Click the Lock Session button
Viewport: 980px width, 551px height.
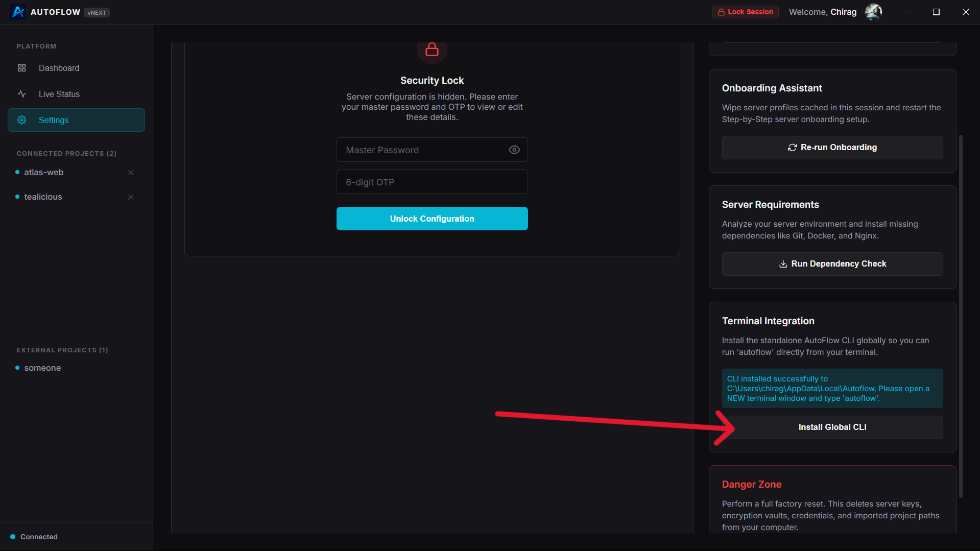click(x=745, y=12)
